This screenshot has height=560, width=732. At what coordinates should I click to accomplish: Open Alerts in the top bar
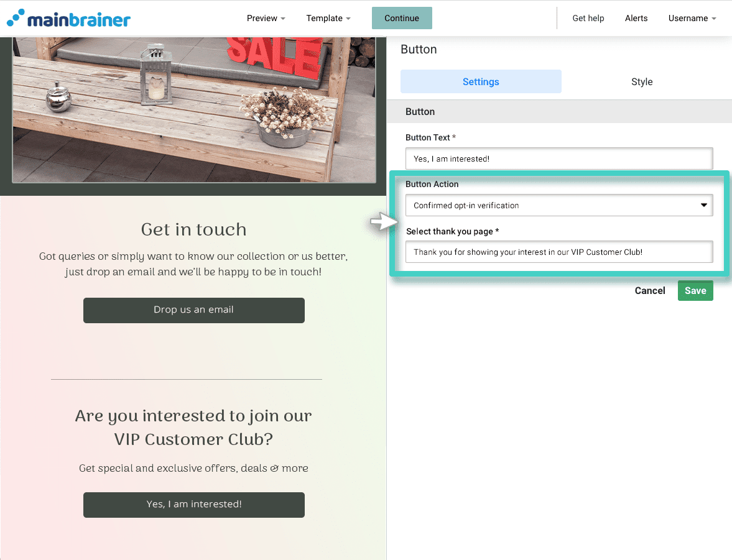point(636,18)
